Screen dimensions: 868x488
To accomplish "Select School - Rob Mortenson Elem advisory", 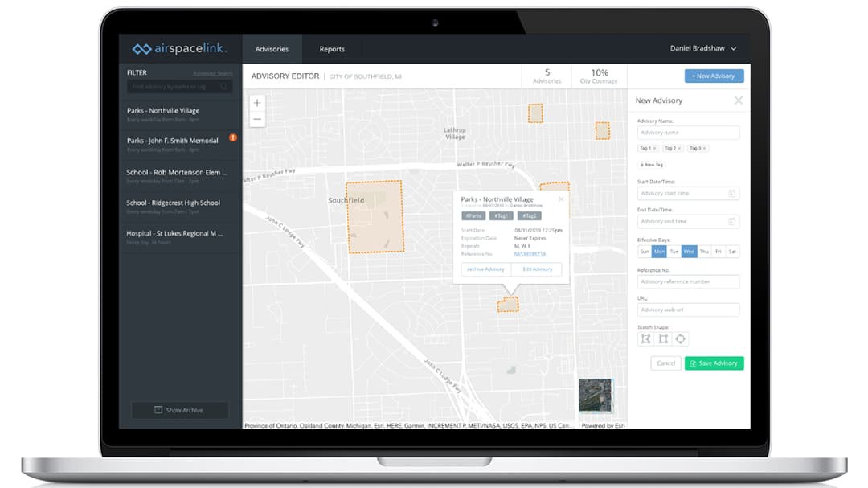I will tap(181, 176).
